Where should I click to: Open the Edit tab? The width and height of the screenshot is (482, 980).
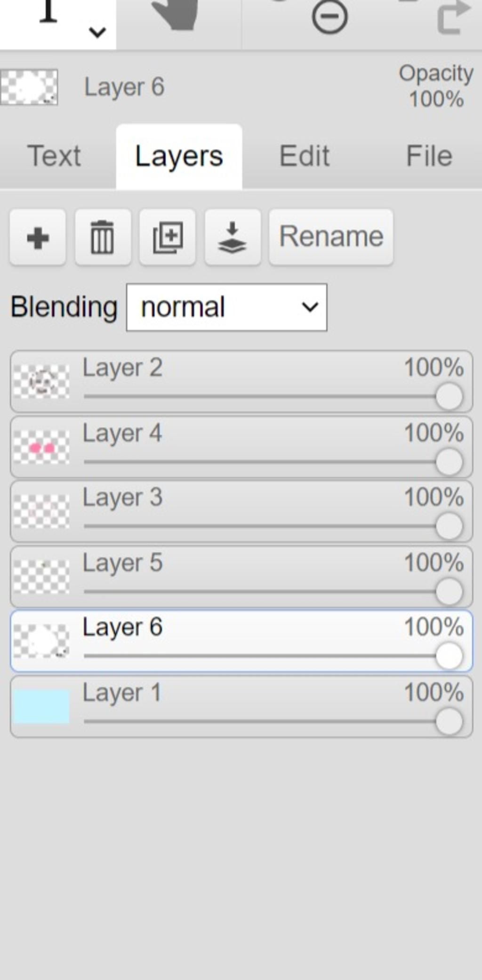pos(304,156)
